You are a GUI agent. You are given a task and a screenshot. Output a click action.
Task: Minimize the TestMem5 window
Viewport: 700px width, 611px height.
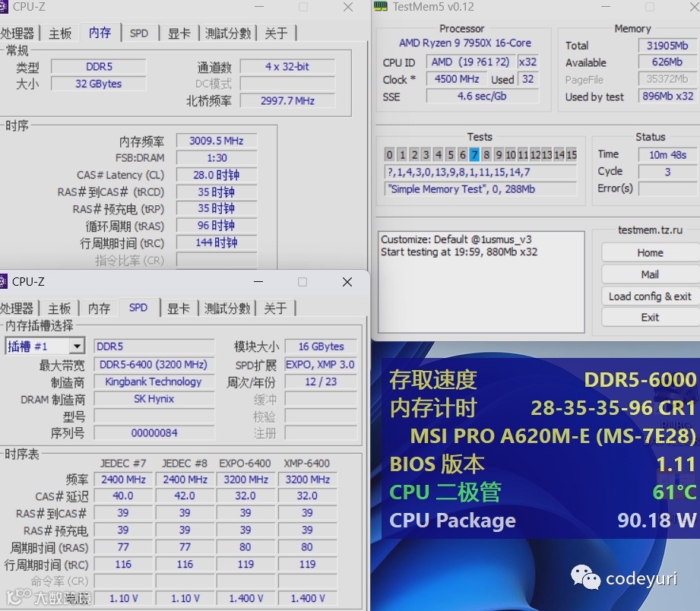tap(605, 7)
